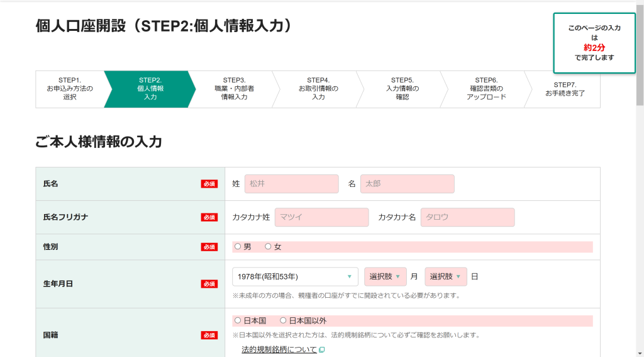Viewport: 644px width, 357px height.
Task: Click STEP6 確認書類のアップロード step
Action: tap(486, 89)
